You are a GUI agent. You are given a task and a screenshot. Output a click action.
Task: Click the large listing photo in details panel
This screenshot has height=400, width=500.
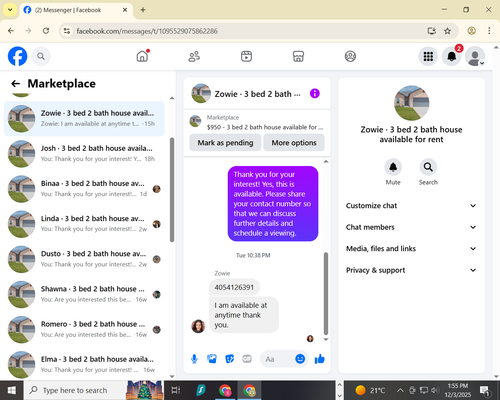(x=411, y=103)
